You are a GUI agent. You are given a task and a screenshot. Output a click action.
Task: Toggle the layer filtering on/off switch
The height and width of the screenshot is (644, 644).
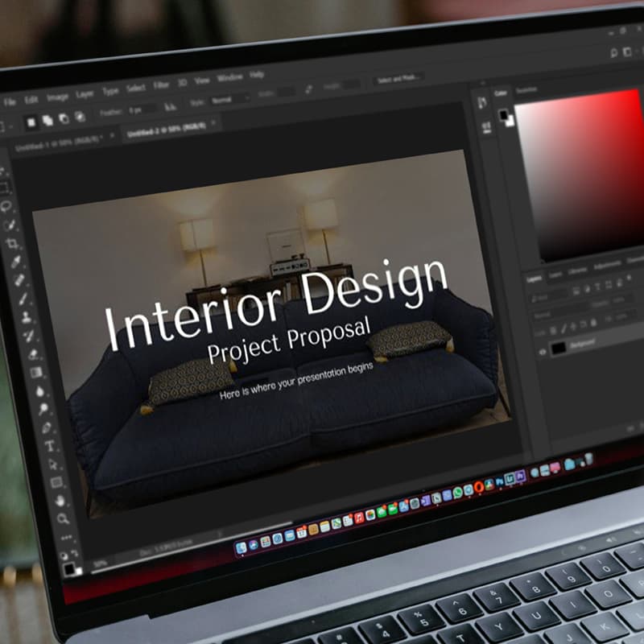[629, 279]
